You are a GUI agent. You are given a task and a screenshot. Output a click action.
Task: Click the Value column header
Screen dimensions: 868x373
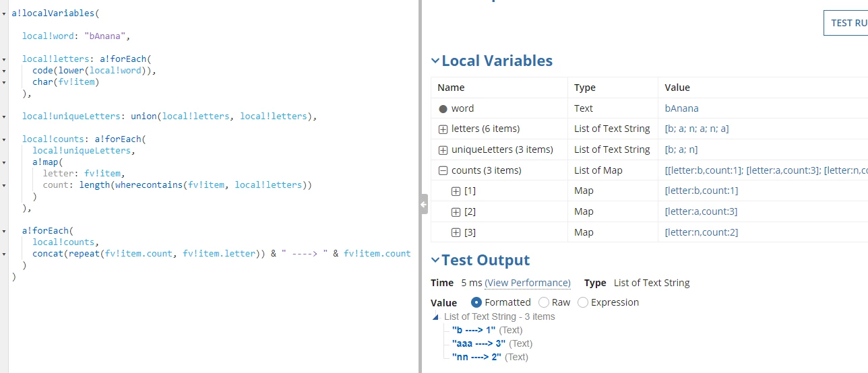(x=677, y=88)
